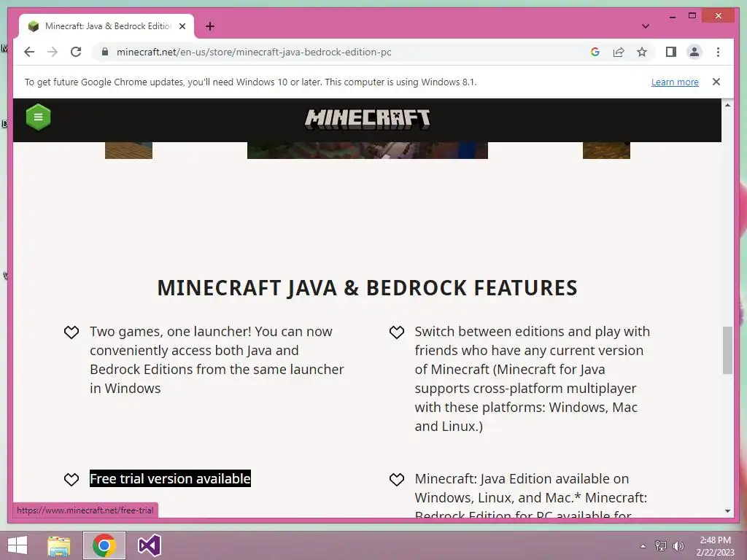Open the side panel icon

click(x=671, y=52)
